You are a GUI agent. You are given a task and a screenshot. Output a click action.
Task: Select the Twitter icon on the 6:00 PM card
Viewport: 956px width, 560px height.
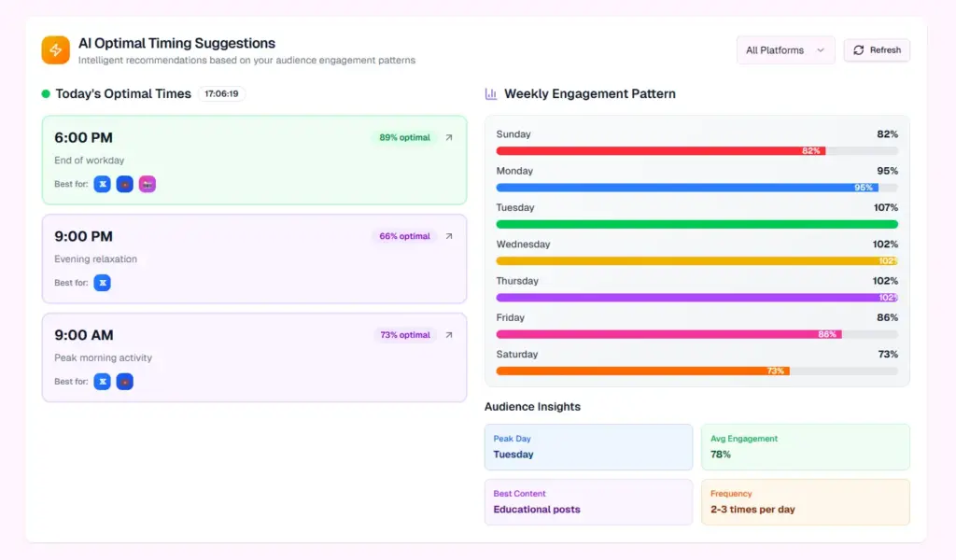tap(102, 184)
